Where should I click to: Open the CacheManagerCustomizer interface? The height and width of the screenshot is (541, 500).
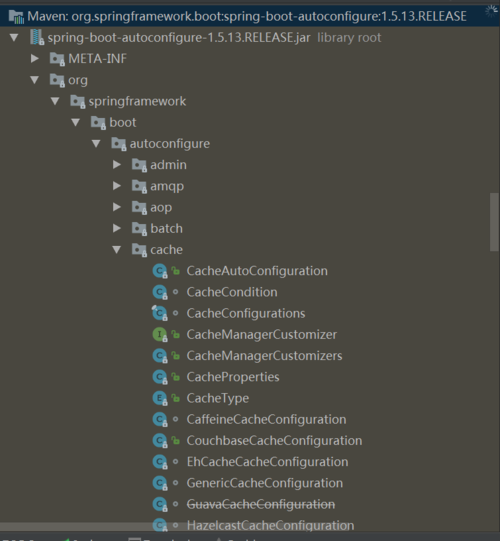(262, 335)
